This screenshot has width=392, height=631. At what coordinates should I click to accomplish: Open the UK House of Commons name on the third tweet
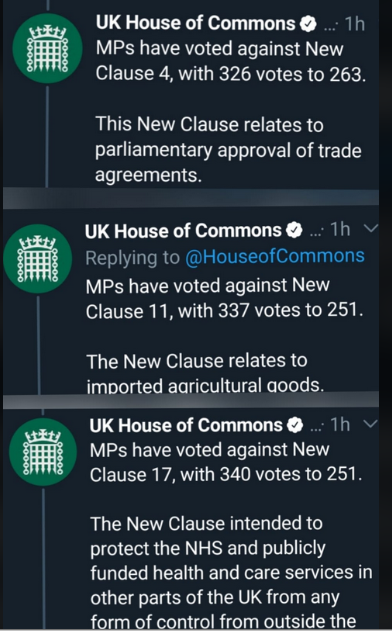[186, 425]
